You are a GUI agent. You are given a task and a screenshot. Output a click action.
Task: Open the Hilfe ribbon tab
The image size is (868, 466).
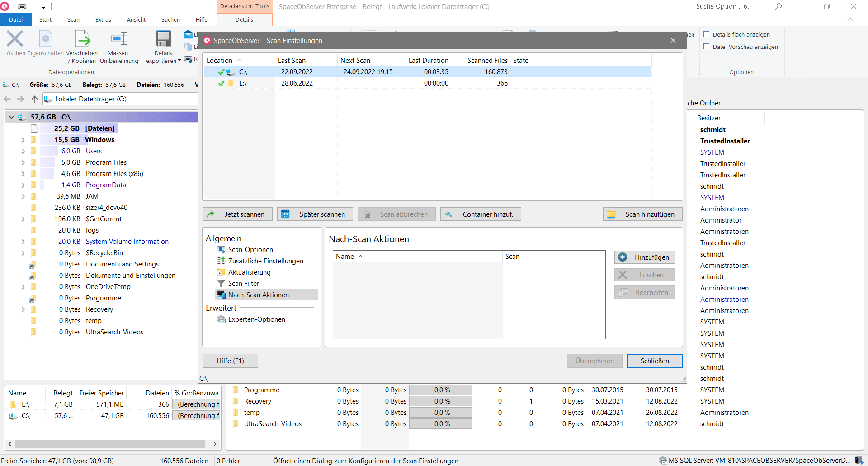202,19
